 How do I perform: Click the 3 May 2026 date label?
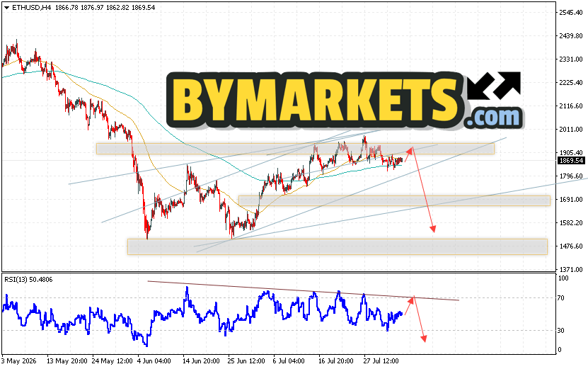18,361
